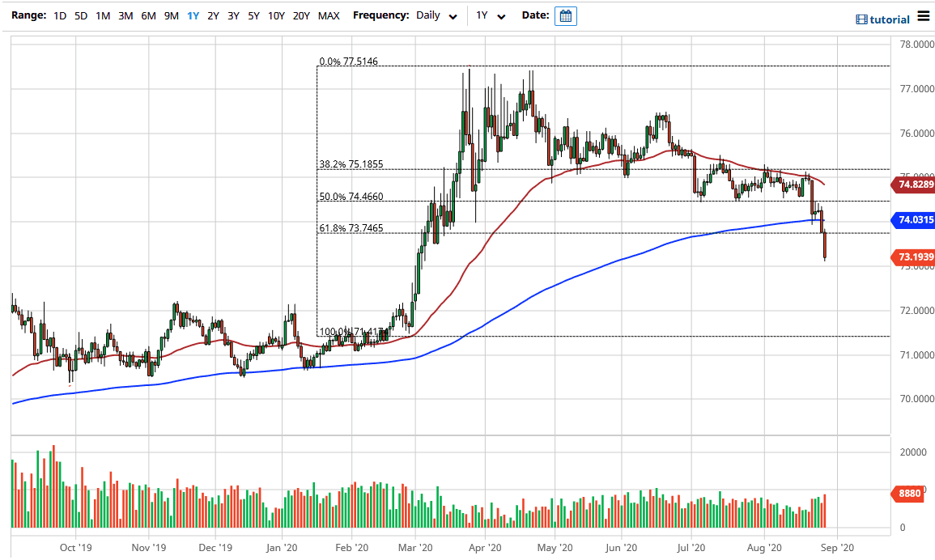
Task: Choose the 20Y range
Action: coord(301,16)
